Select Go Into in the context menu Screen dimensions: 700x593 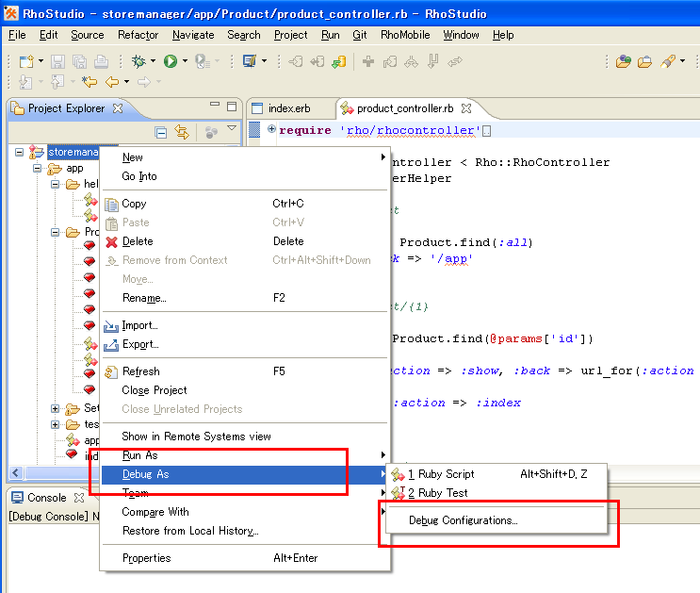tap(244, 176)
